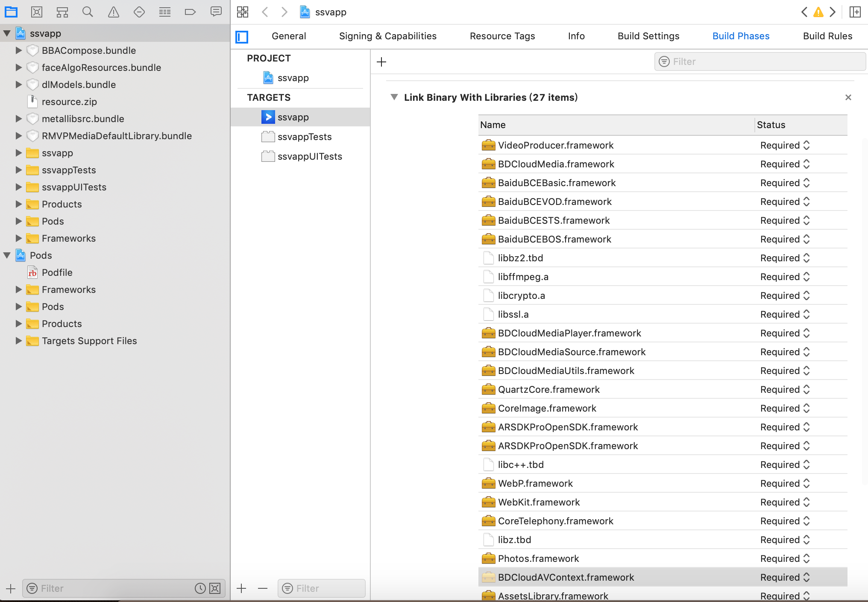Select the Build Phases tab
This screenshot has height=602, width=868.
tap(741, 36)
